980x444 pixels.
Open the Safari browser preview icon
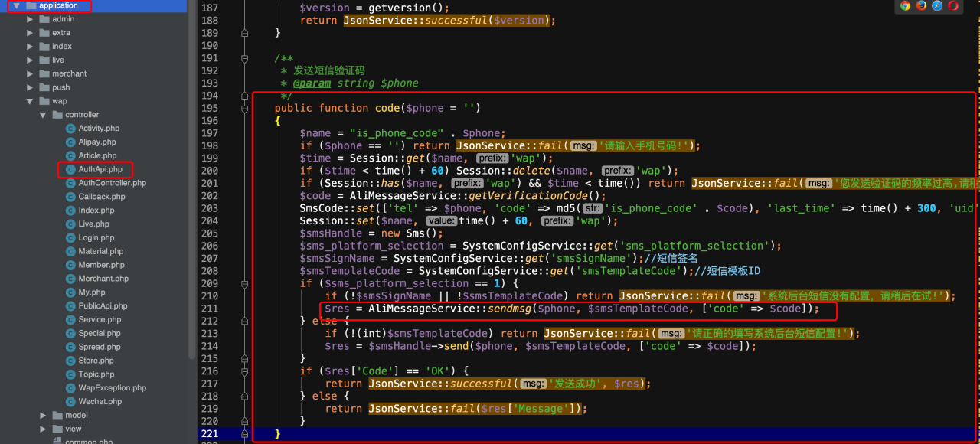pyautogui.click(x=937, y=5)
